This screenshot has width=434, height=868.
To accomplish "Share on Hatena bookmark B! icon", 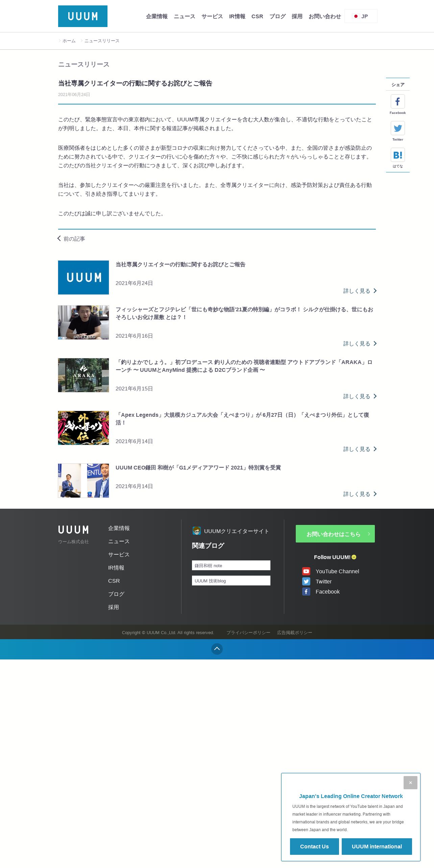I will (x=397, y=155).
